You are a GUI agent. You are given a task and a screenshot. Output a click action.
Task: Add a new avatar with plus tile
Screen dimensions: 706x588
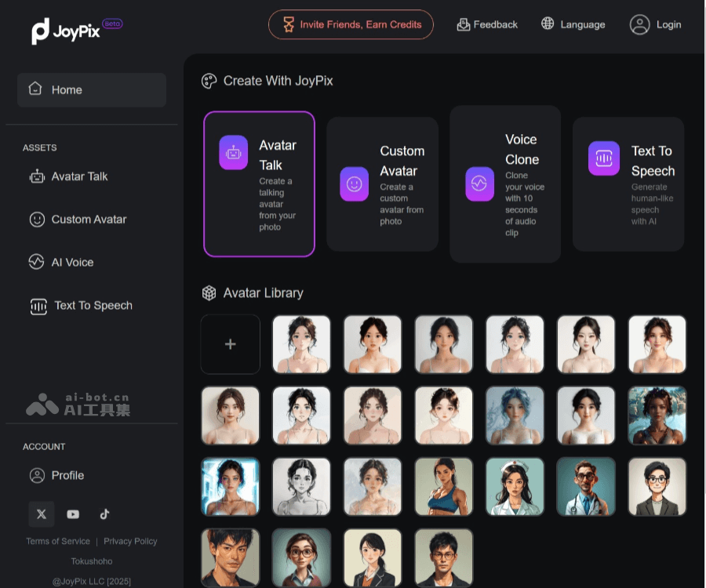pos(230,344)
